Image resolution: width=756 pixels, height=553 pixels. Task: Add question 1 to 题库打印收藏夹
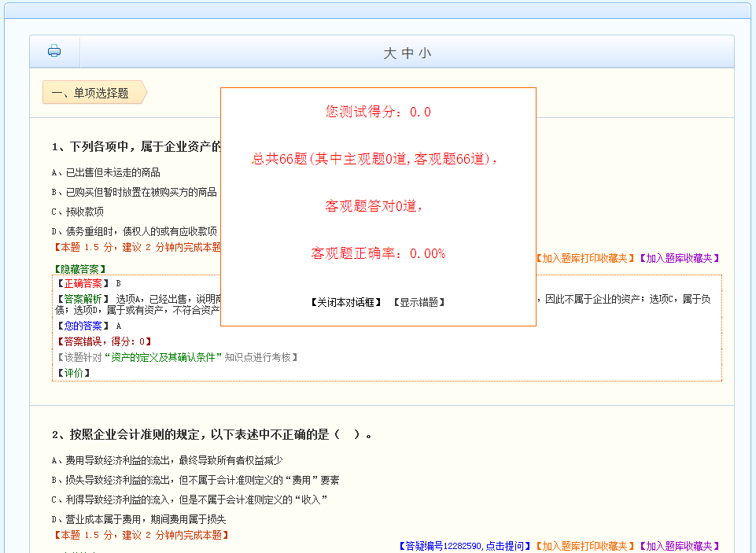click(585, 258)
